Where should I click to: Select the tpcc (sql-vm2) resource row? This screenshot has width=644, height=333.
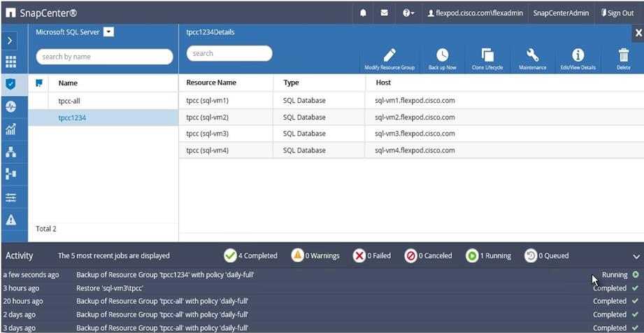tap(411, 117)
